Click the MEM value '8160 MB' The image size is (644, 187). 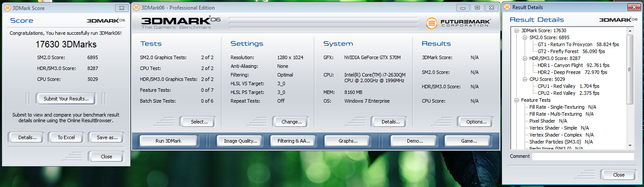click(x=353, y=92)
